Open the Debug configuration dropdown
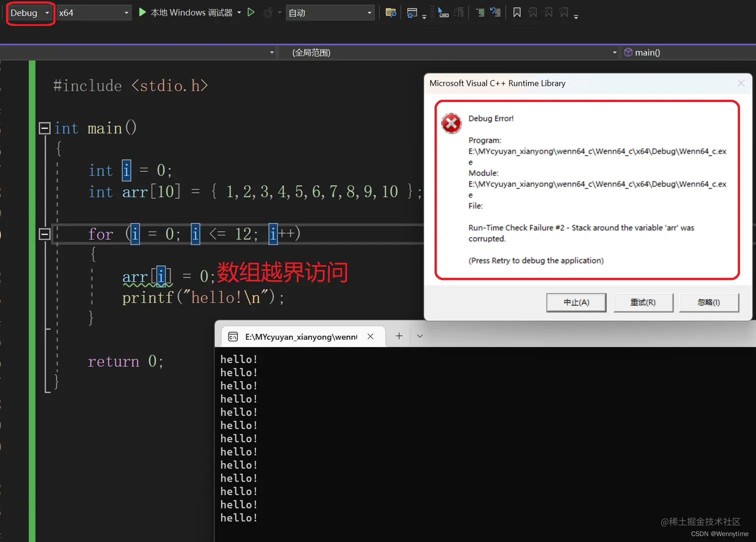756x542 pixels. [x=29, y=13]
